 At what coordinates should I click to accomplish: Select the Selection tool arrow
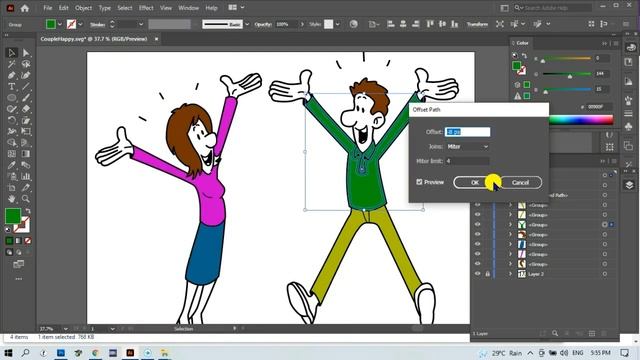[11, 53]
